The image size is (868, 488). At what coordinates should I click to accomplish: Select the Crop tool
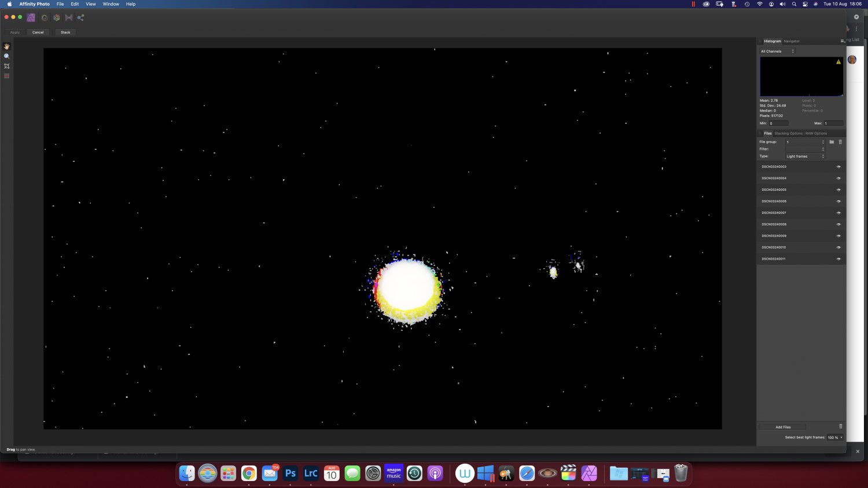click(x=7, y=66)
